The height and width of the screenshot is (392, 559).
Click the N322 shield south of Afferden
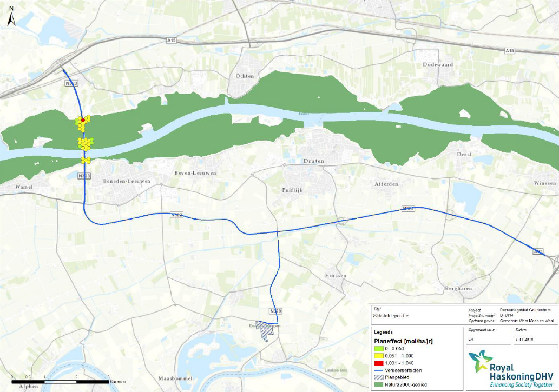408,209
